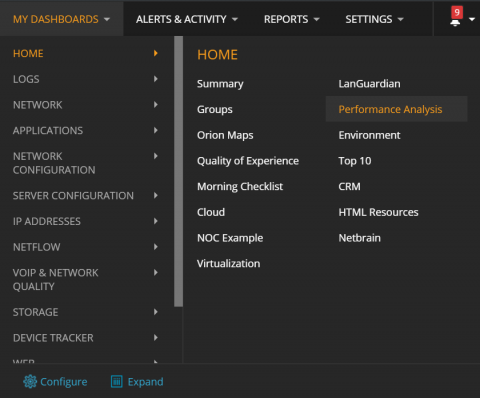Screen dimensions: 480x398
Task: Click the category list vertical scrollbar
Action: coord(178,171)
